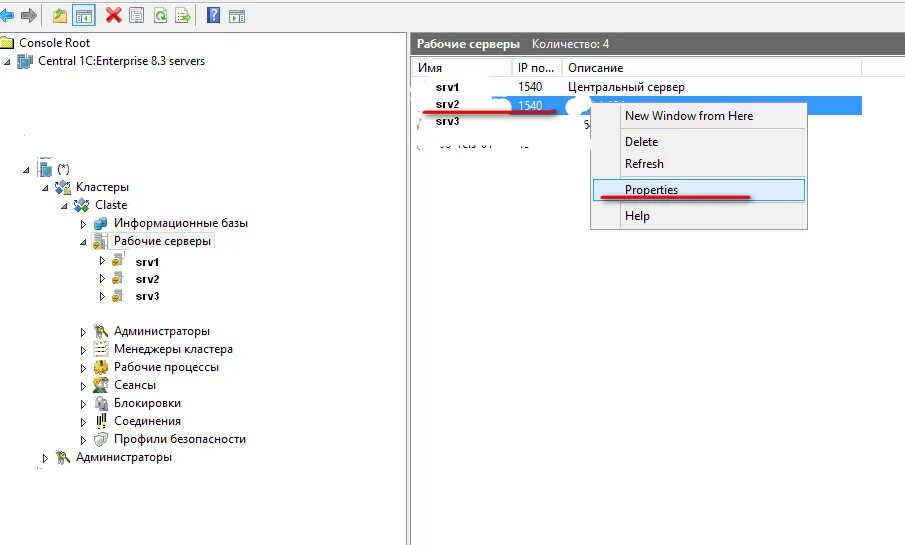Open Properties via the toolbar icon

click(137, 16)
